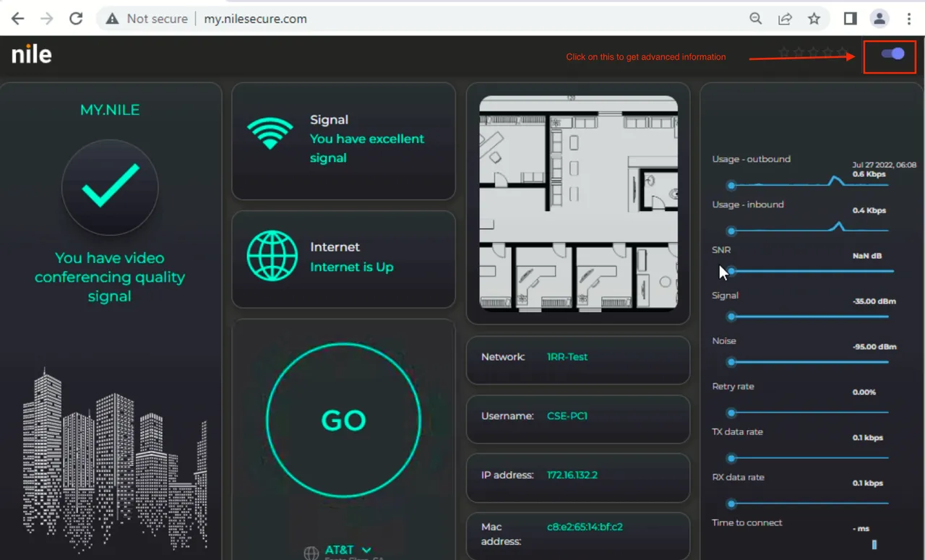Click the Internet globe icon
Image resolution: width=925 pixels, height=560 pixels.
pos(270,257)
